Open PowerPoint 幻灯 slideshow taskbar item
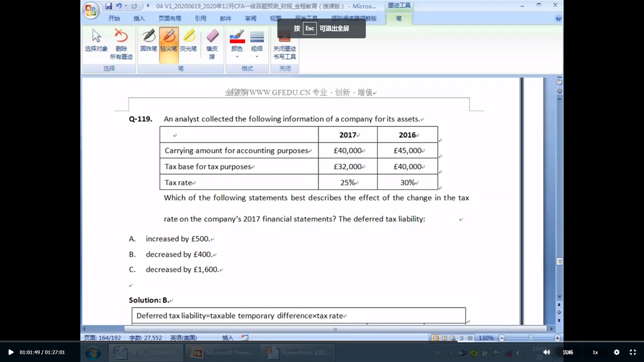The height and width of the screenshot is (362, 644). pyautogui.click(x=298, y=353)
